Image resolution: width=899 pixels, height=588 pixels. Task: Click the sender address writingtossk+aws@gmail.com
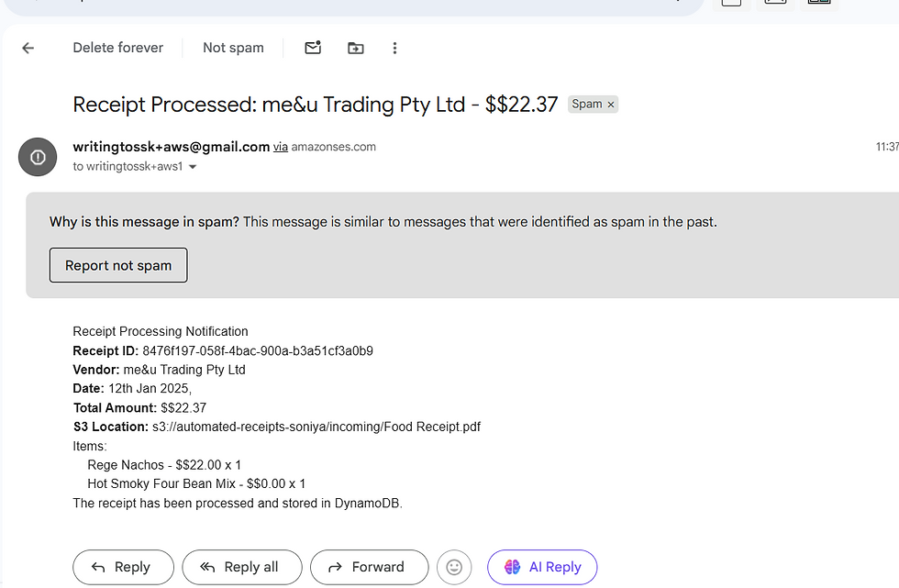[x=171, y=147]
